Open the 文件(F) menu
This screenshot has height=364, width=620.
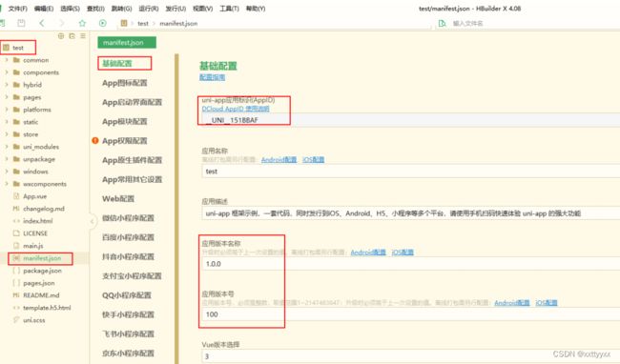click(18, 9)
